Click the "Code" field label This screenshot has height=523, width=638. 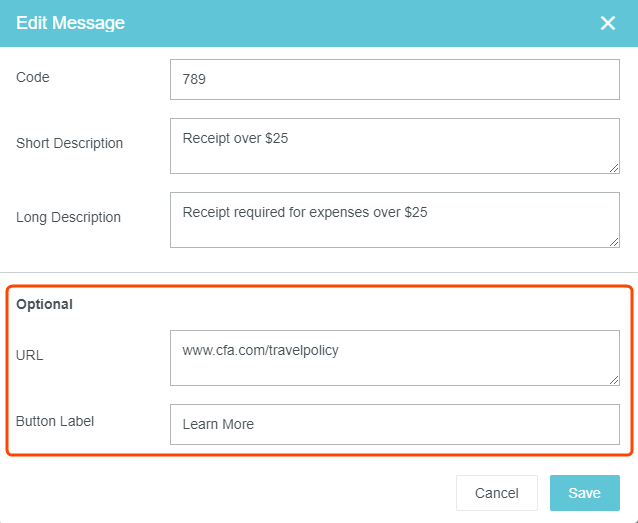[33, 77]
